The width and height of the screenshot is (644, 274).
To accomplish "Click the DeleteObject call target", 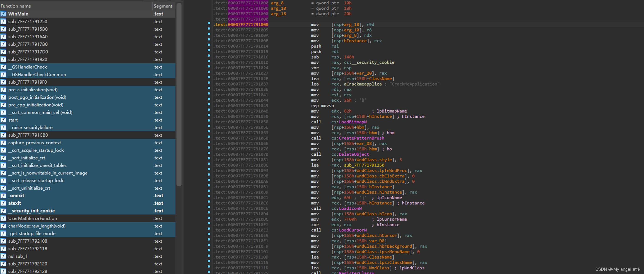I will [x=354, y=154].
